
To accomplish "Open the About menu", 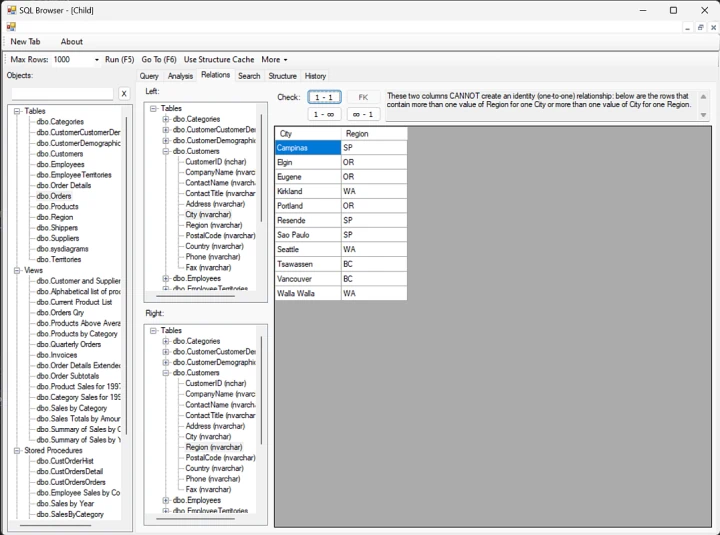I will (x=72, y=41).
